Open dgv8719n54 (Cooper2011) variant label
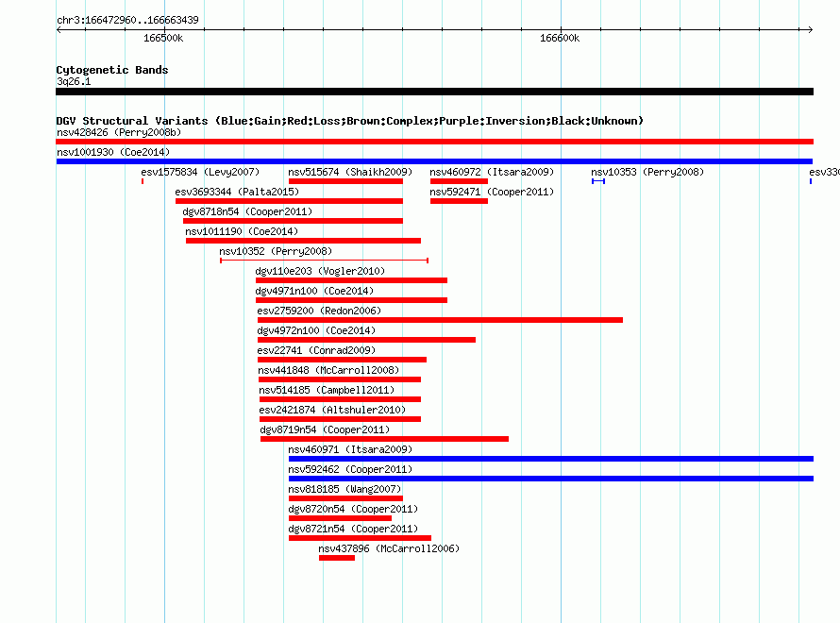The image size is (840, 623). point(325,429)
